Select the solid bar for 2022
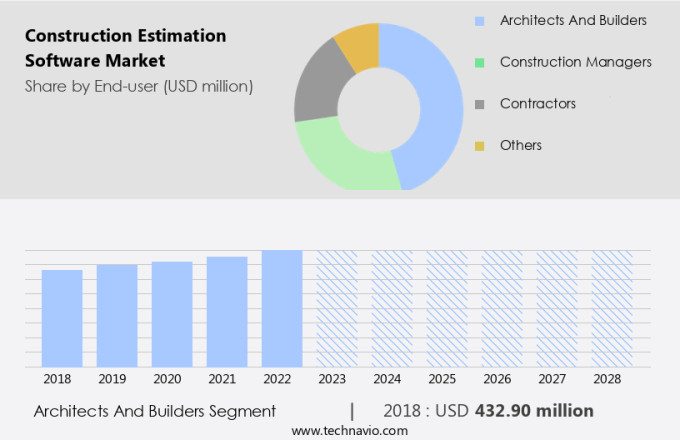680x440 pixels. click(282, 307)
